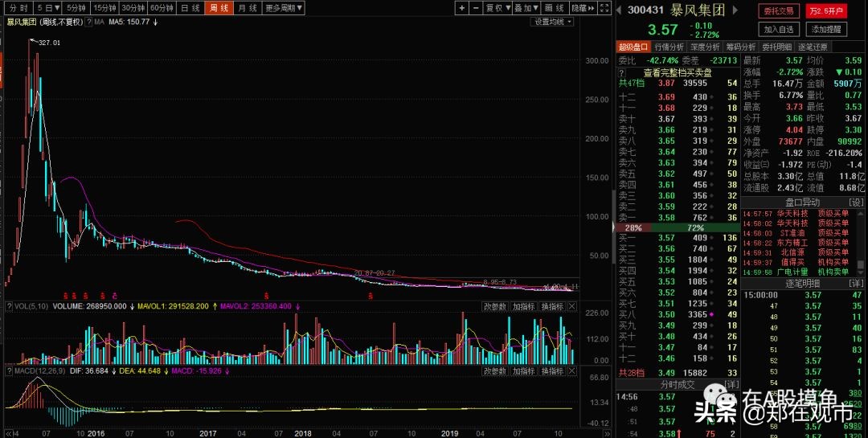This screenshot has width=868, height=438.
Task: Open 5日 period dropdown
Action: click(x=48, y=8)
